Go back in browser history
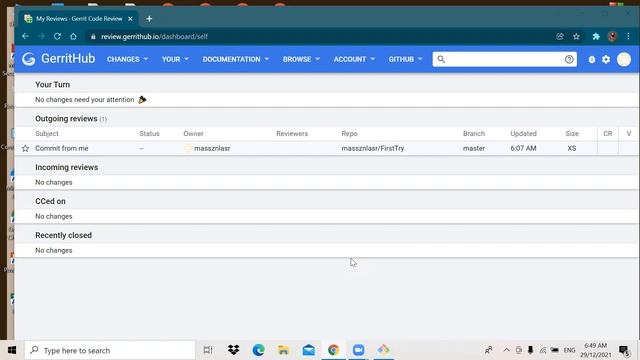 click(x=25, y=36)
